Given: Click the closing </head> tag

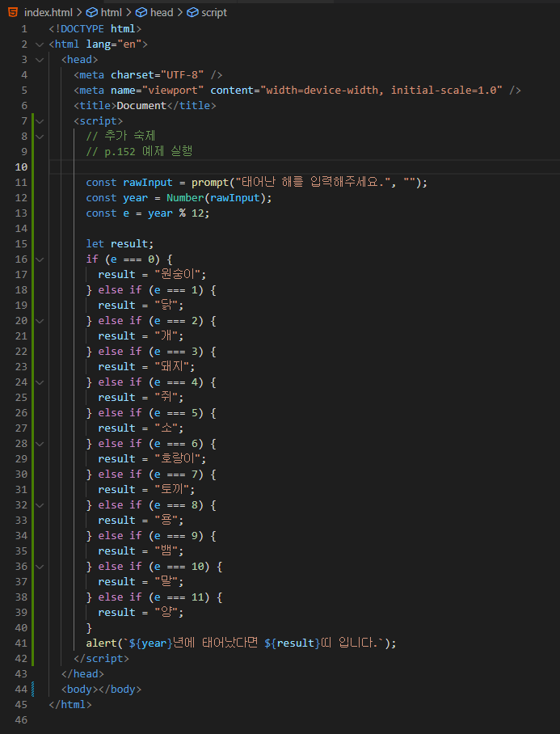Looking at the screenshot, I should pyautogui.click(x=82, y=674).
